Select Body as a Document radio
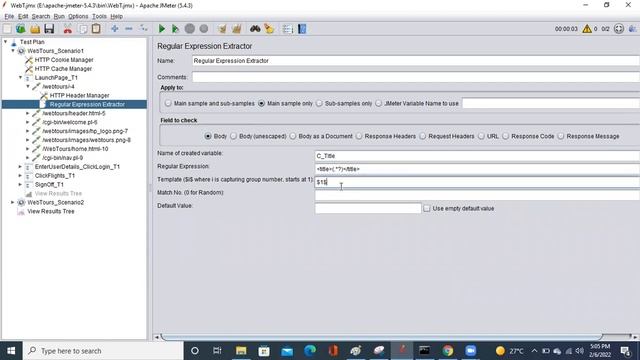640x360 pixels. coord(293,136)
